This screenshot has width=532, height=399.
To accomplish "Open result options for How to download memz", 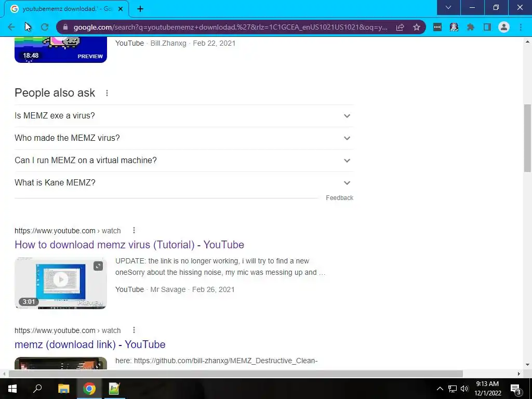I will 134,230.
